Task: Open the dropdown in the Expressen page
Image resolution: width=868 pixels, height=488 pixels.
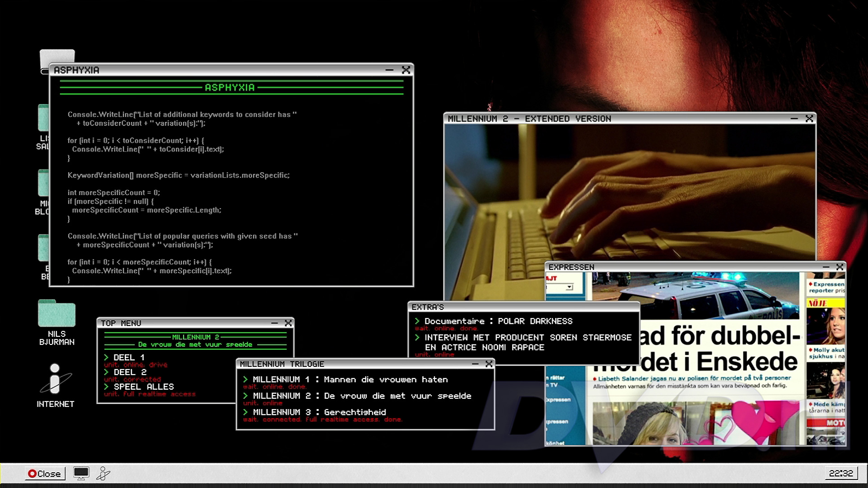Action: click(x=570, y=287)
